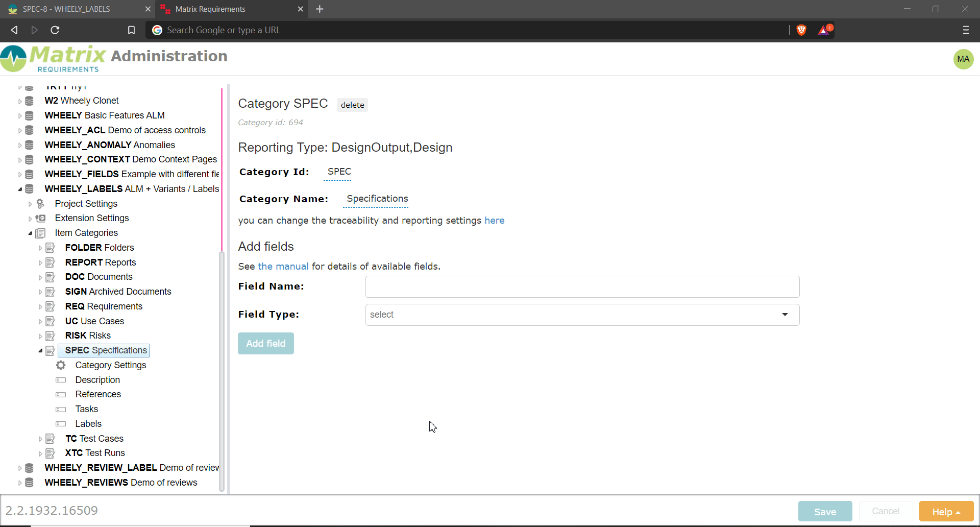Click the W2 Wheely Clonet database icon
The height and width of the screenshot is (527, 980).
click(x=30, y=101)
